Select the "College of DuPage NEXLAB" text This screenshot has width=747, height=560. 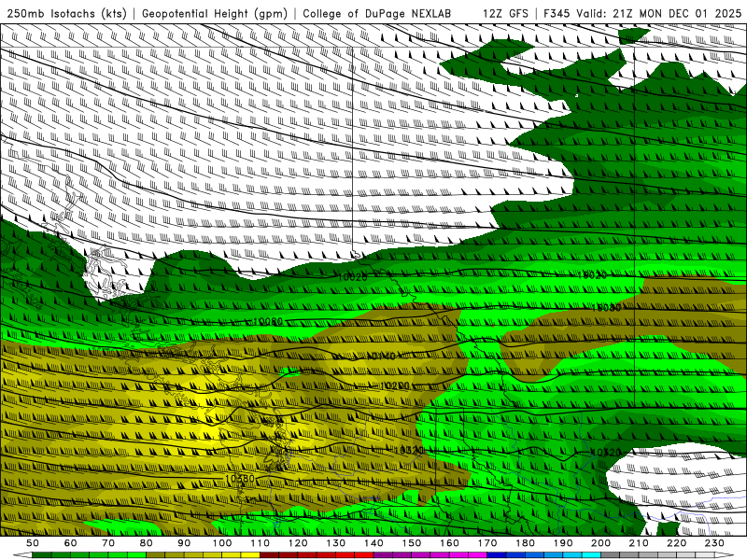tap(377, 13)
